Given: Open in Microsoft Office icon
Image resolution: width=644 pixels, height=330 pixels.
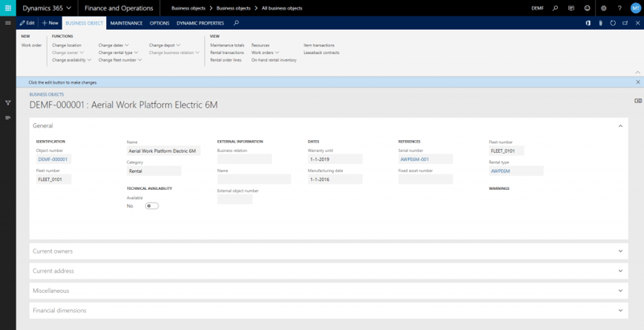Looking at the screenshot, I should click(x=588, y=23).
